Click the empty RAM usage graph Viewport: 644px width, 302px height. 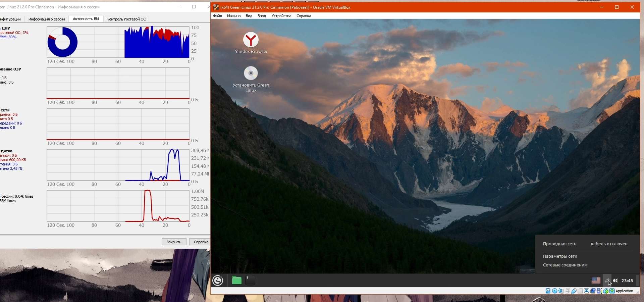[118, 83]
